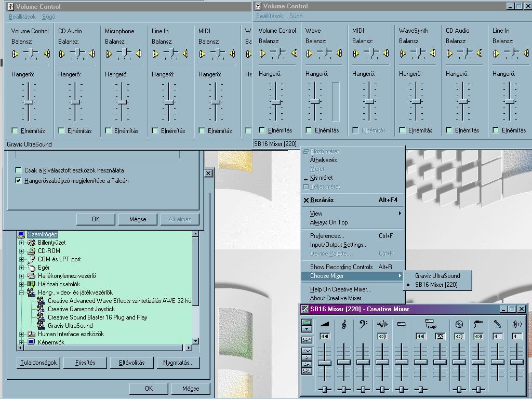Select Creative Sound Blaster 16 Plug and Play

97,317
